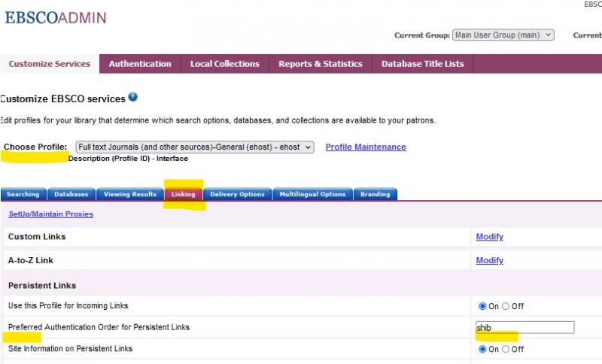Turn on Site Information on Persistent Links
This screenshot has width=602, height=364.
click(x=482, y=349)
